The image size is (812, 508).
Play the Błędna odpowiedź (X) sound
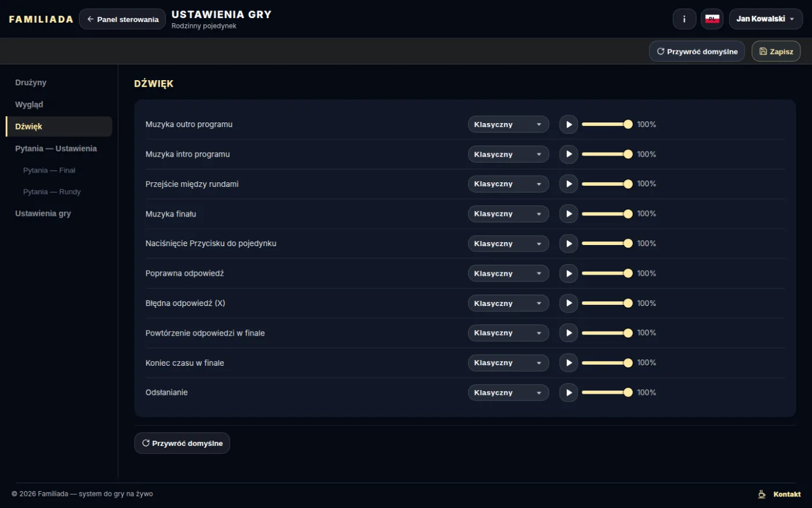click(568, 303)
